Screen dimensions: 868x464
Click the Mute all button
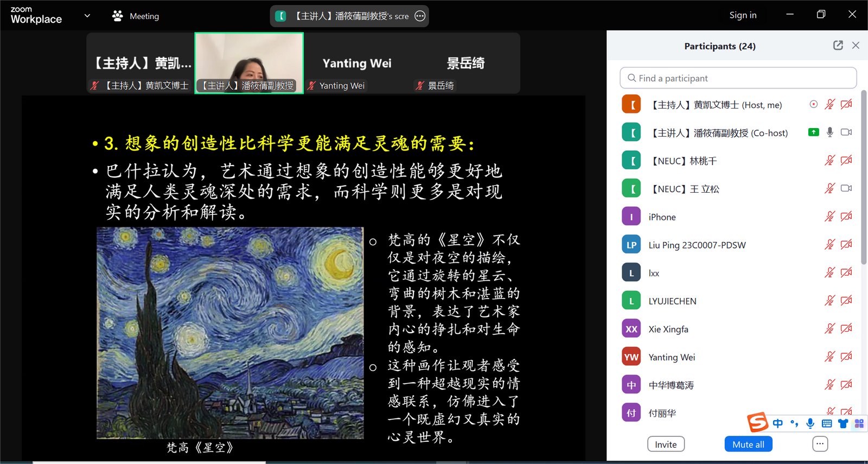748,444
